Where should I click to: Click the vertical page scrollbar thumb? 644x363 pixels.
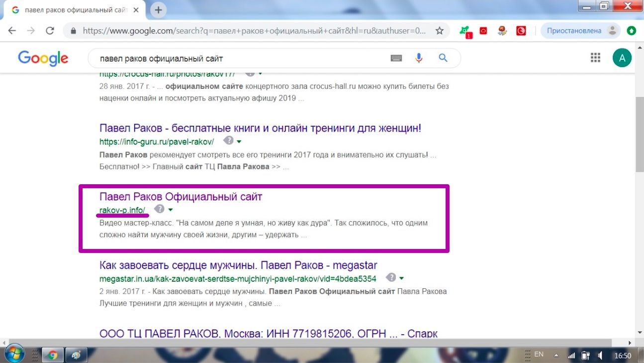coord(640,134)
